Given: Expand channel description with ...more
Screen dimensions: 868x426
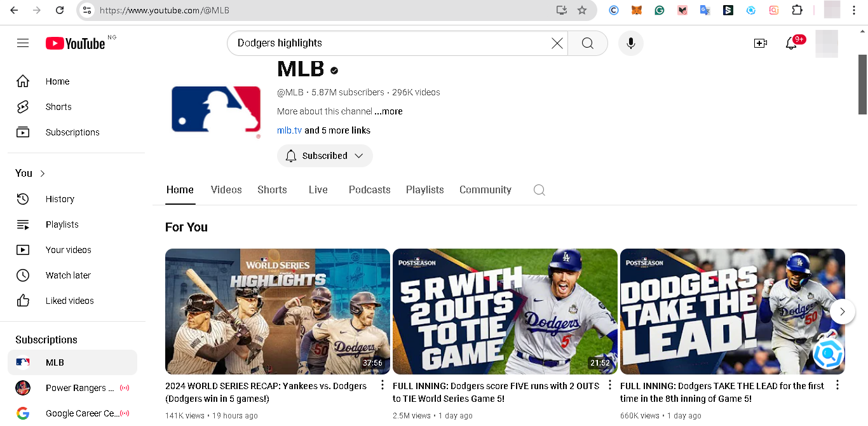Looking at the screenshot, I should 388,111.
